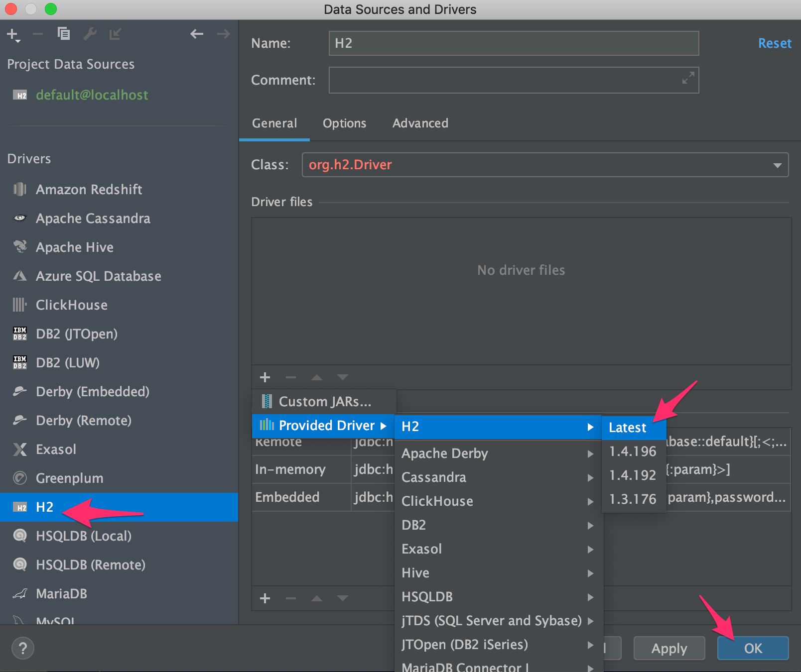Click the Reset link
Image resolution: width=801 pixels, height=672 pixels.
click(x=775, y=43)
